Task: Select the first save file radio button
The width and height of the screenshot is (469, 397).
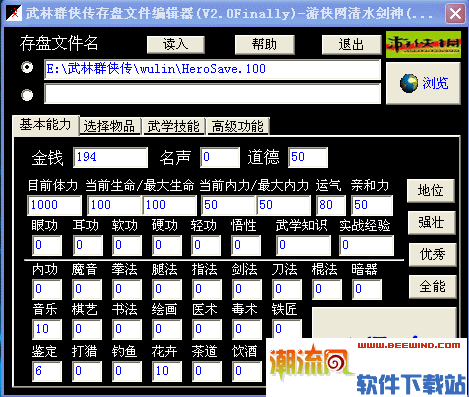Action: coord(27,67)
